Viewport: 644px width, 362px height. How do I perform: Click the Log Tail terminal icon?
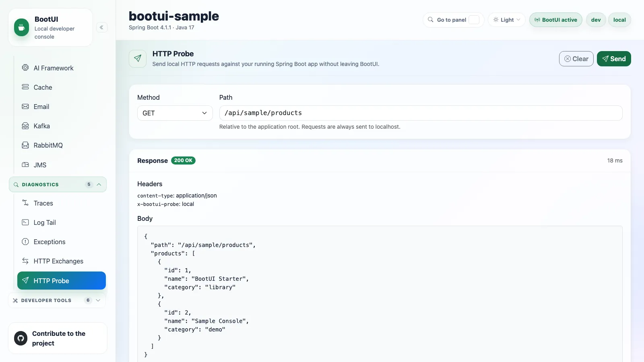coord(25,222)
